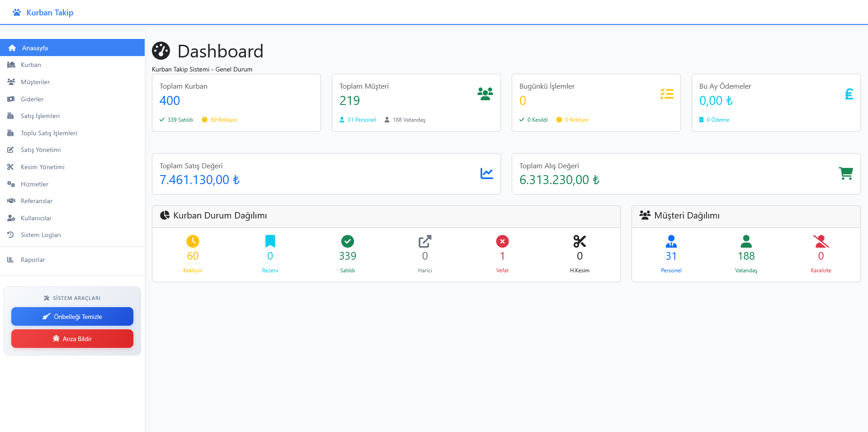This screenshot has height=432, width=868.
Task: Click the Toplam Kurban summary card
Action: pos(236,103)
